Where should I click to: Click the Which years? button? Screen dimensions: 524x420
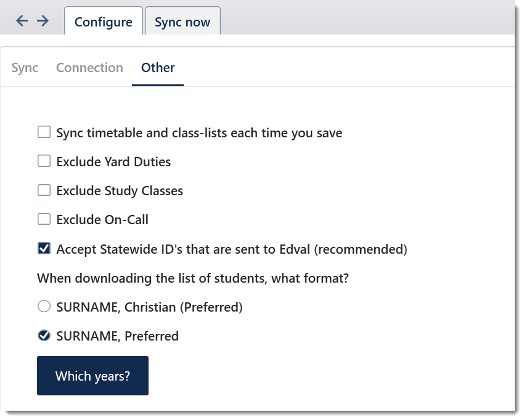pos(92,376)
